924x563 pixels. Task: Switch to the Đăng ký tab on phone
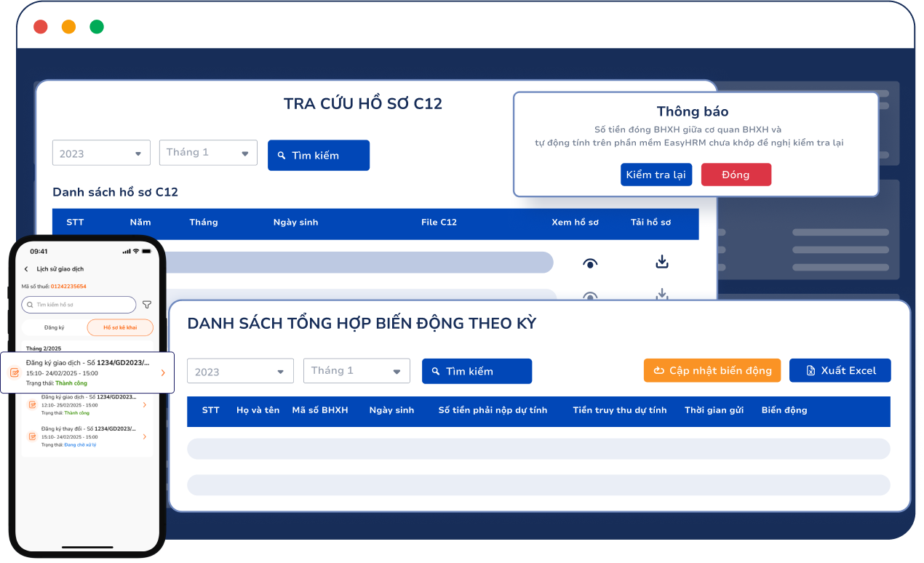point(55,327)
